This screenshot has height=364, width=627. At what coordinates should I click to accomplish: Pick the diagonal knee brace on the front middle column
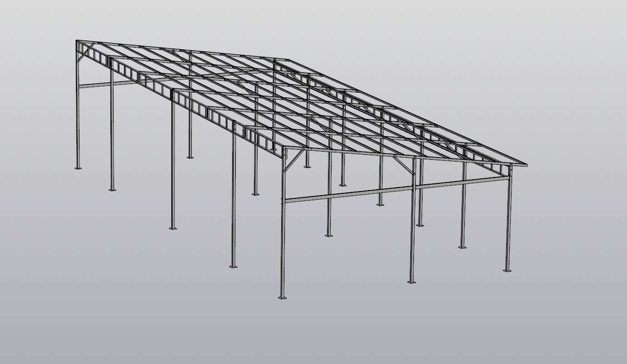403,165
